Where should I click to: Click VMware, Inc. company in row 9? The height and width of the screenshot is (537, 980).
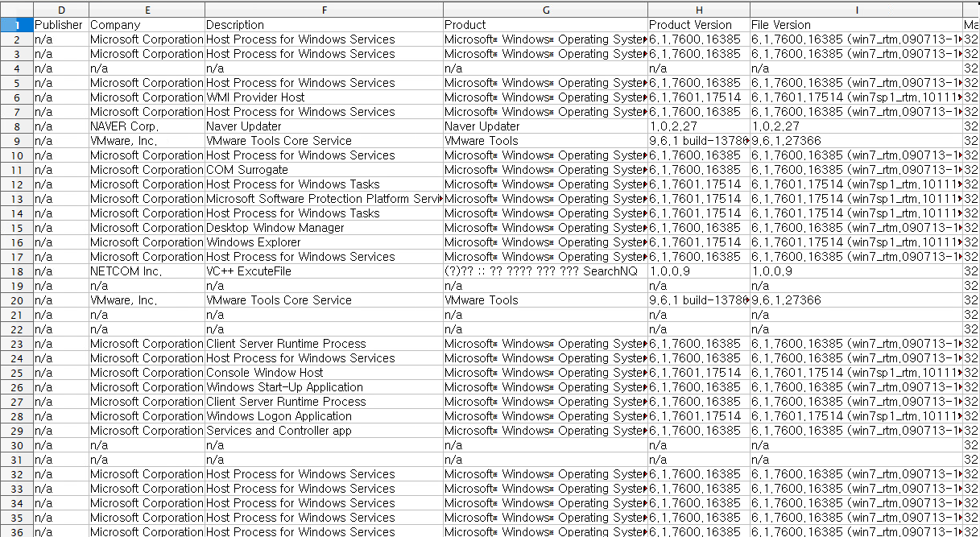pyautogui.click(x=147, y=141)
